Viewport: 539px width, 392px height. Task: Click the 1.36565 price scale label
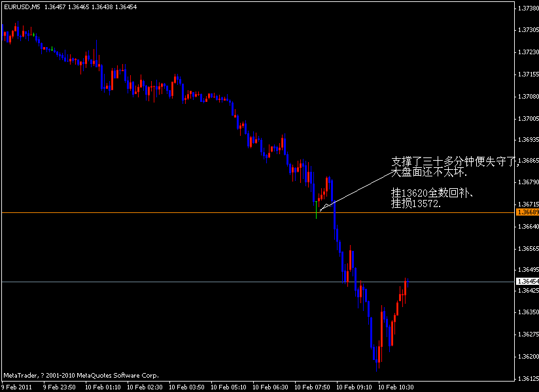click(529, 249)
